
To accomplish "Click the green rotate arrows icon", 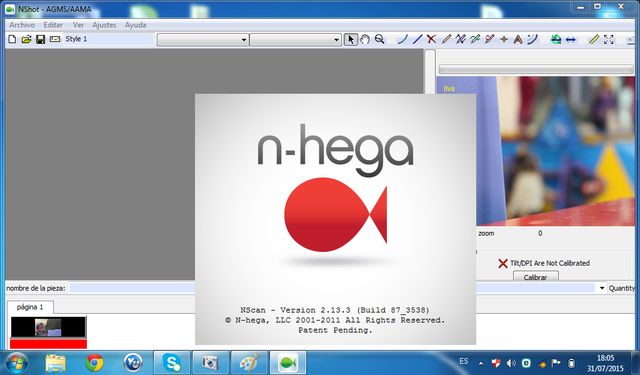I will pyautogui.click(x=556, y=39).
